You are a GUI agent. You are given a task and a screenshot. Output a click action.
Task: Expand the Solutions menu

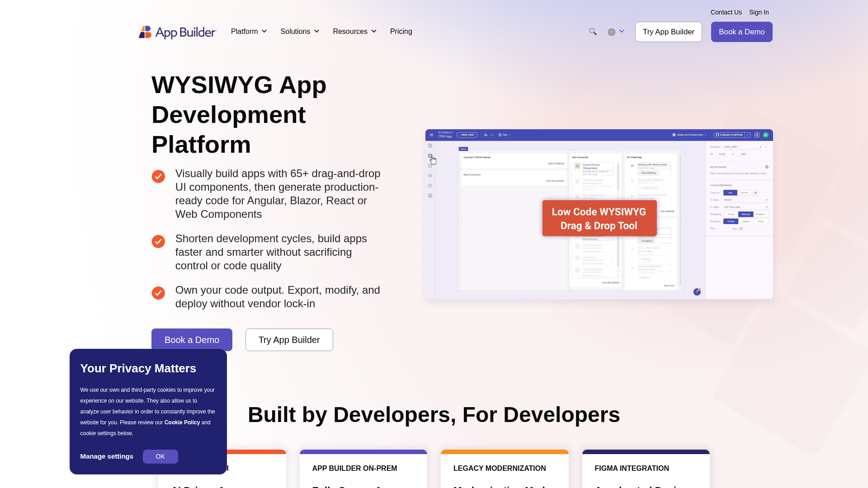pyautogui.click(x=300, y=32)
